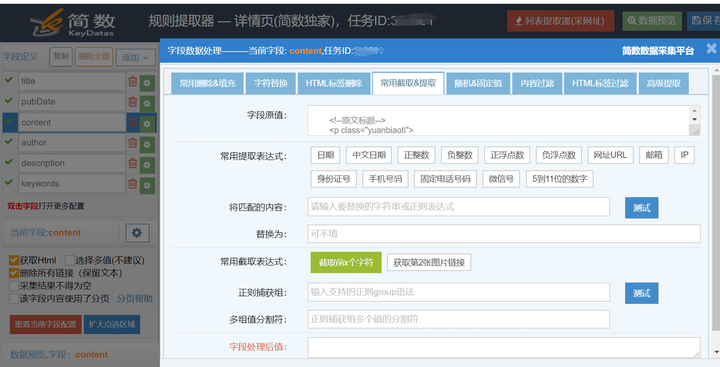This screenshot has height=367, width=720.
Task: Expand the 添加 dropdown
Action: (x=135, y=57)
